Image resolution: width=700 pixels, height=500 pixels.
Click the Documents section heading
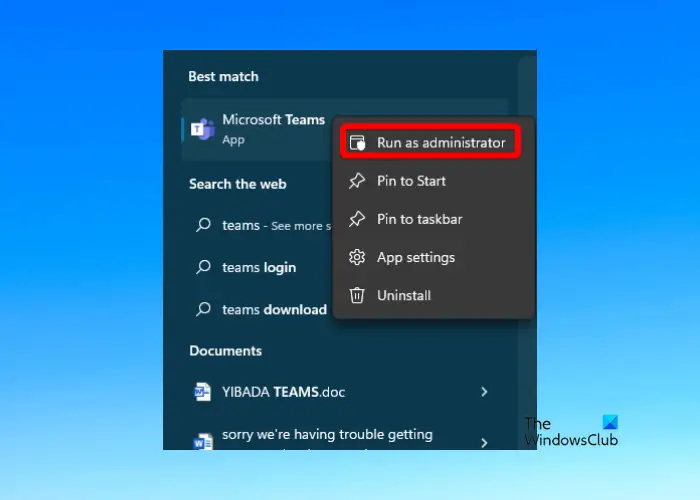[x=225, y=351]
